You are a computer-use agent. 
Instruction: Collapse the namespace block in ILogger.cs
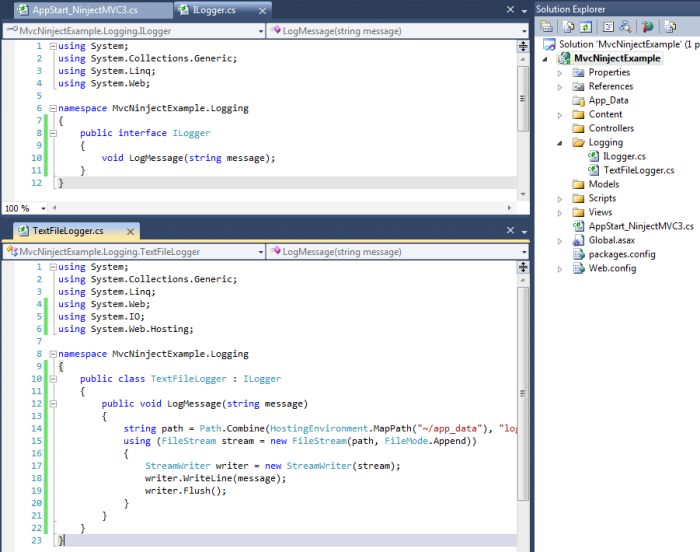(53, 108)
